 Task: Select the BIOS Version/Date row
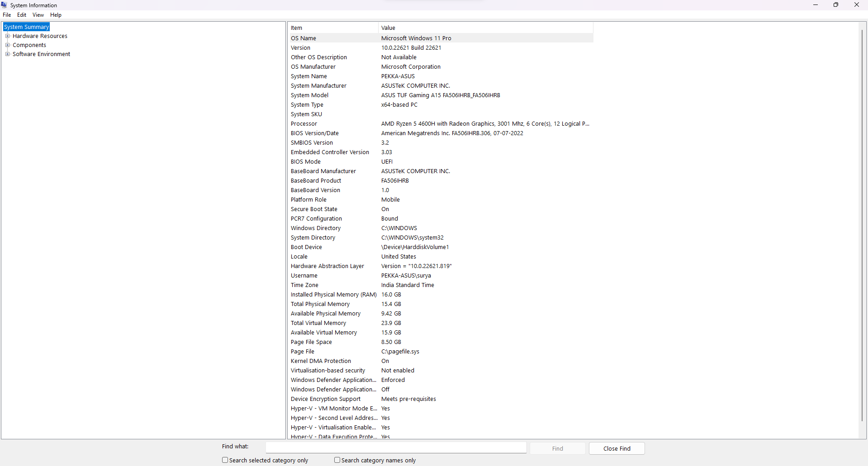[x=441, y=133]
